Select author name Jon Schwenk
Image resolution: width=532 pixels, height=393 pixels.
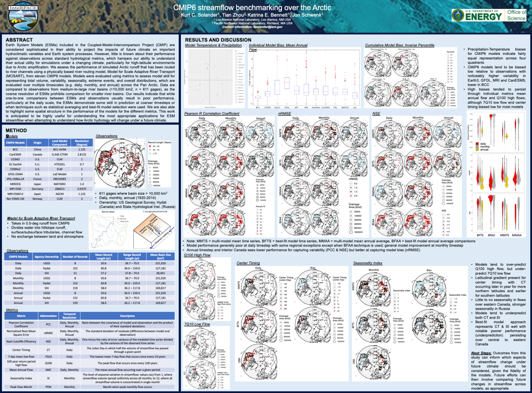[308, 15]
